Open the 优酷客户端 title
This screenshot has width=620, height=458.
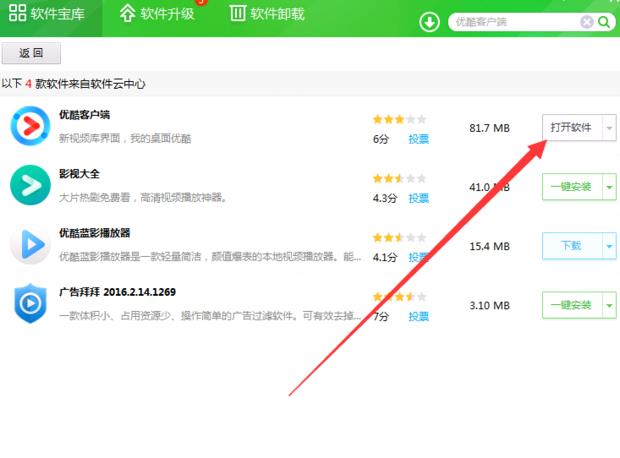pos(84,115)
